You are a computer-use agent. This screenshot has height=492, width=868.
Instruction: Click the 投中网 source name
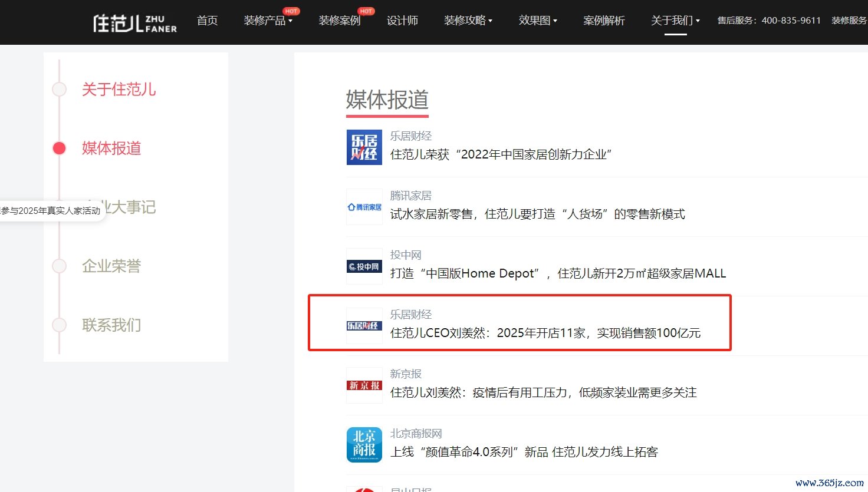[x=406, y=255]
